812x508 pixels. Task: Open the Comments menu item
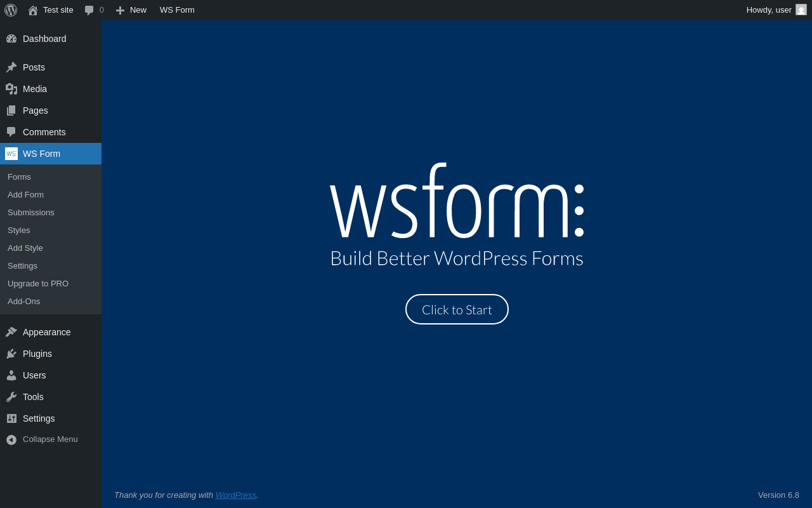[x=51, y=132]
